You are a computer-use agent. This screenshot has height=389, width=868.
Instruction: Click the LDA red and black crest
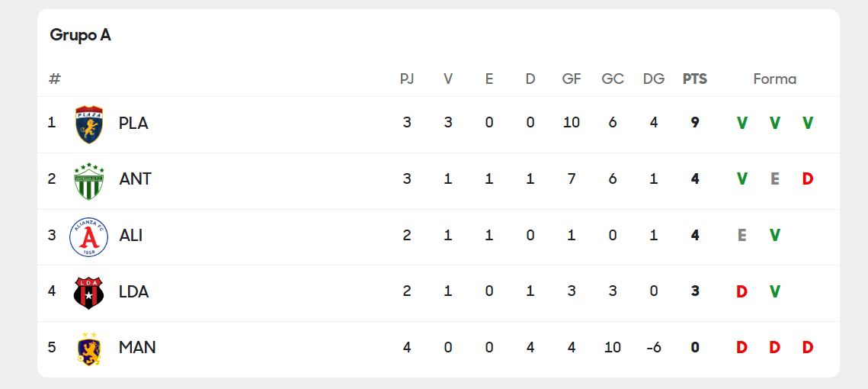(89, 292)
